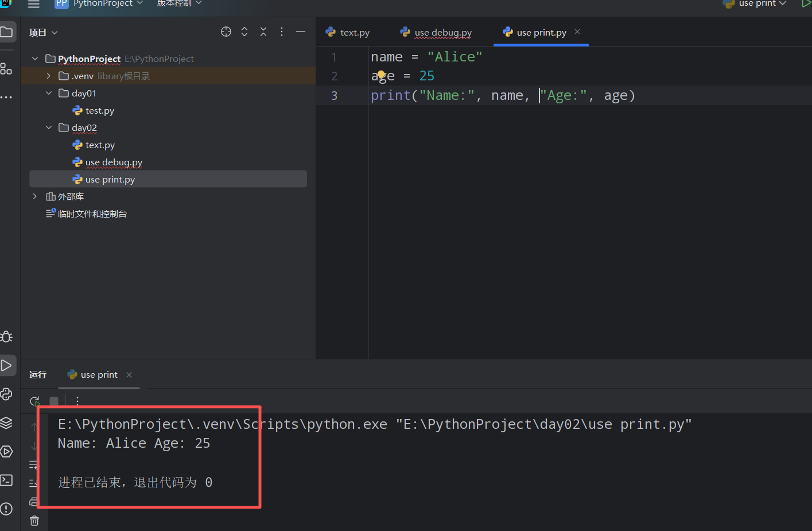
Task: Show more tool windows ellipsis
Action: pos(6,98)
